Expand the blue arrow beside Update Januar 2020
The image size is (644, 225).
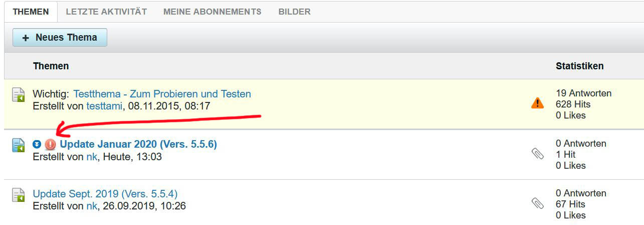coord(37,145)
